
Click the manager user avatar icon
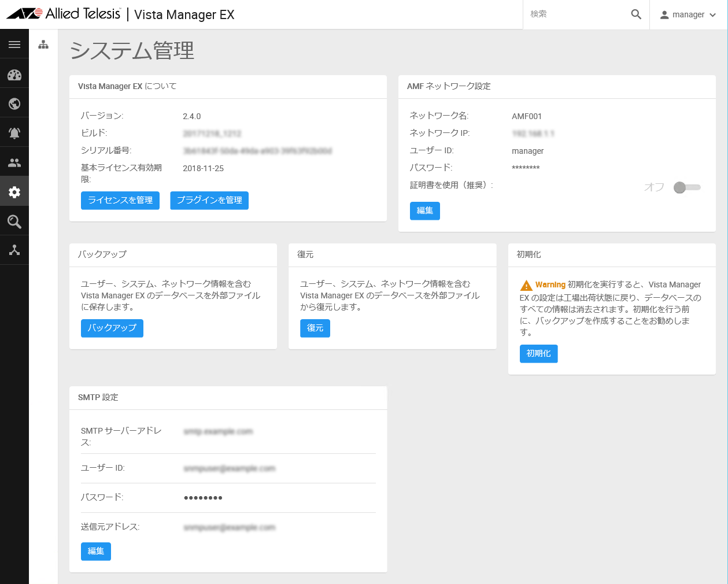tap(664, 15)
